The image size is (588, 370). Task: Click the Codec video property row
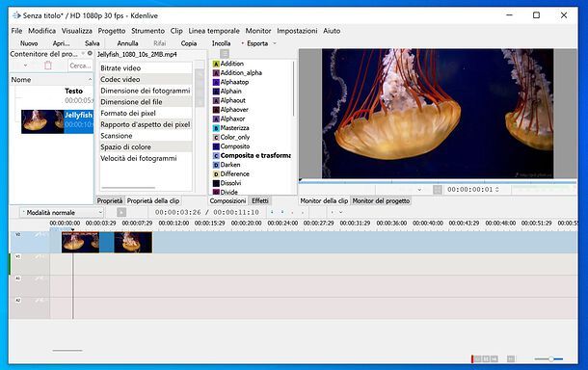[146, 79]
